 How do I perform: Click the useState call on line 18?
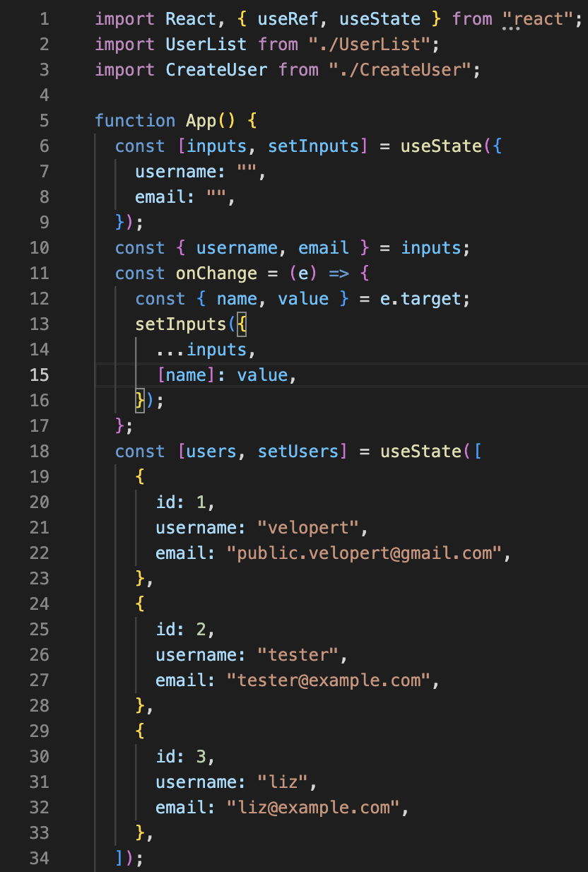tap(421, 452)
